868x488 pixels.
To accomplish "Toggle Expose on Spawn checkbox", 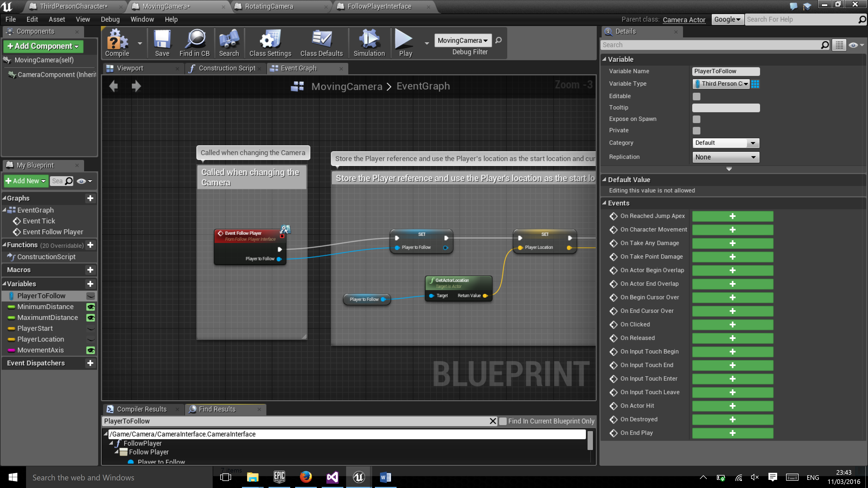I will (697, 119).
